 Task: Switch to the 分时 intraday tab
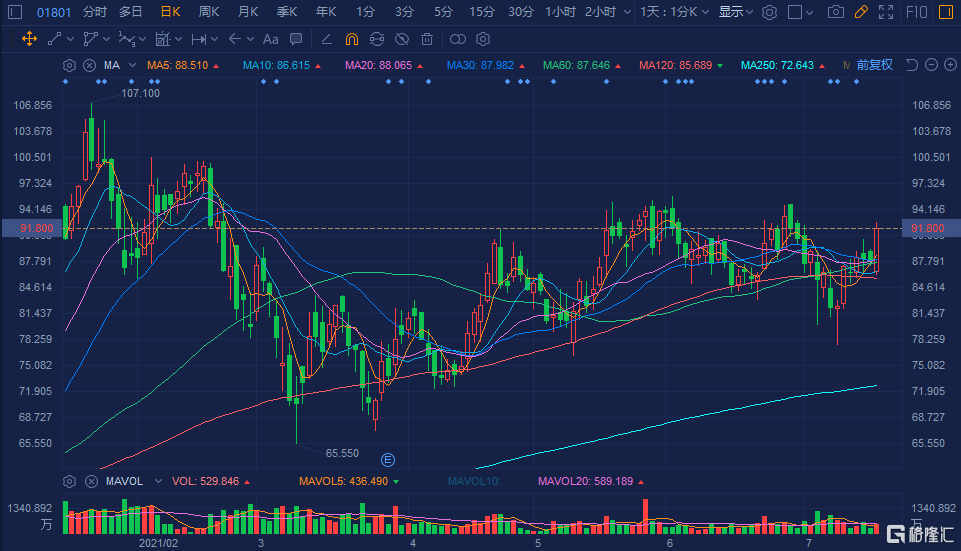pos(94,12)
